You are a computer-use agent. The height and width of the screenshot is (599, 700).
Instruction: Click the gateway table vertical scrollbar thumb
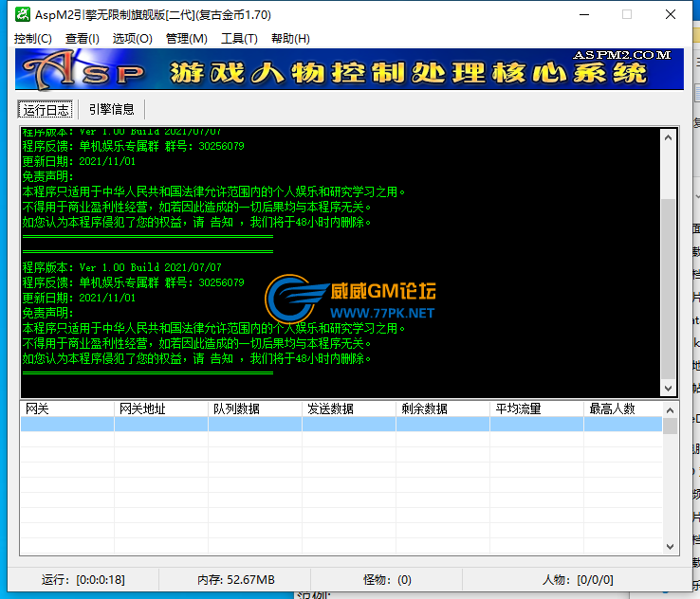pos(670,426)
